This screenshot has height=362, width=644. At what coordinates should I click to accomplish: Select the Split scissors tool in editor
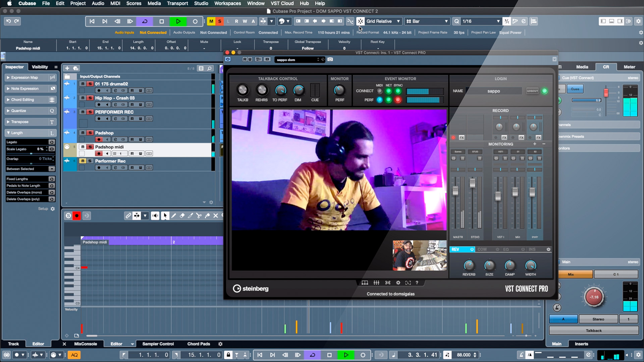coord(199,216)
